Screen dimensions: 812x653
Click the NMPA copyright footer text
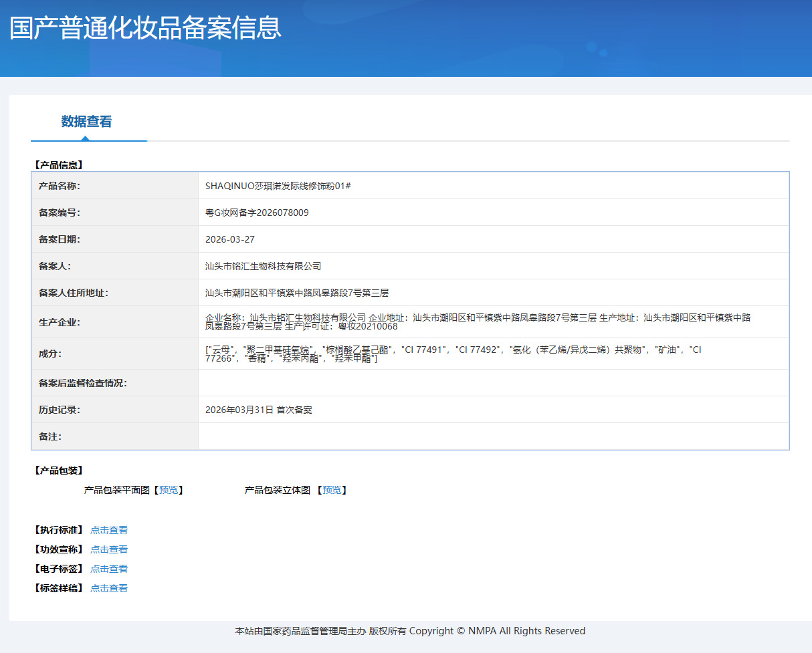tap(410, 631)
